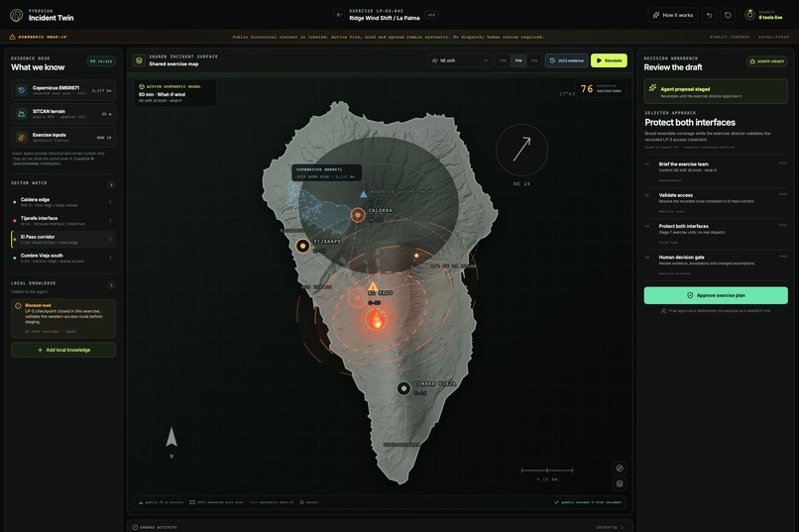Click the 10 km scale bar
This screenshot has height=532, width=799.
[x=547, y=473]
